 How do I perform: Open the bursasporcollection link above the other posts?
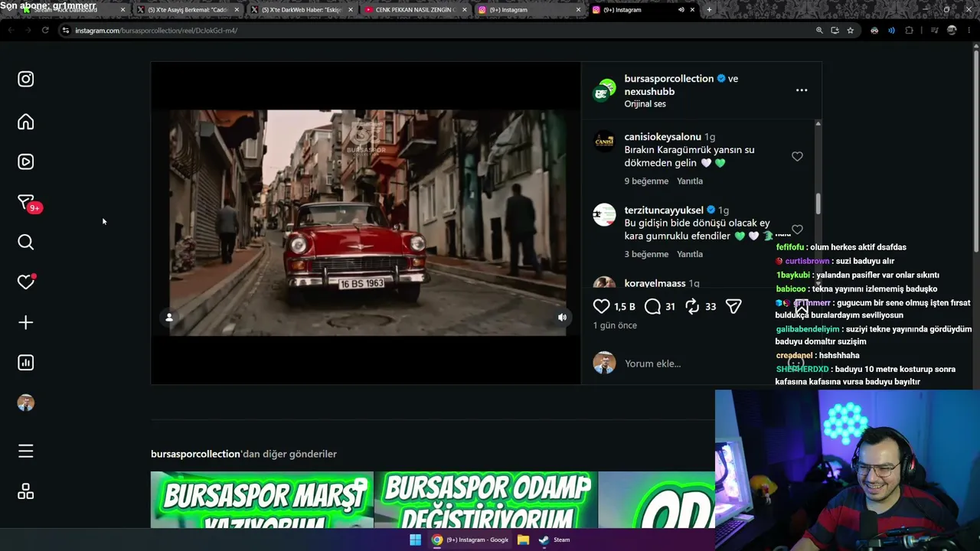(195, 454)
